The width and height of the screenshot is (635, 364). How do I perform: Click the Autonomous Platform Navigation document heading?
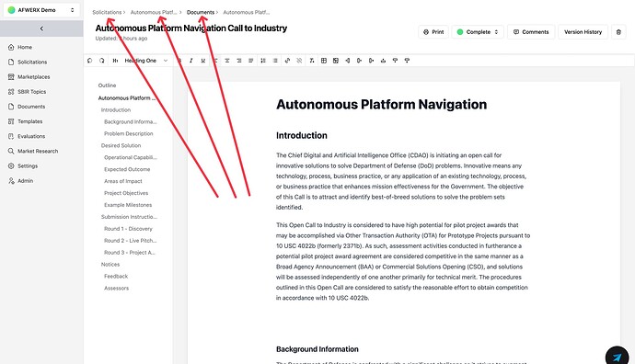pos(382,105)
